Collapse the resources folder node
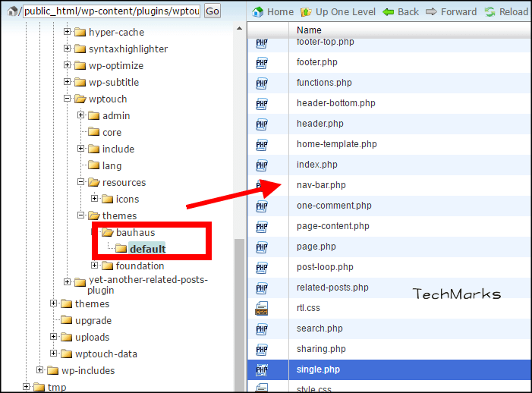This screenshot has height=393, width=532. point(81,182)
